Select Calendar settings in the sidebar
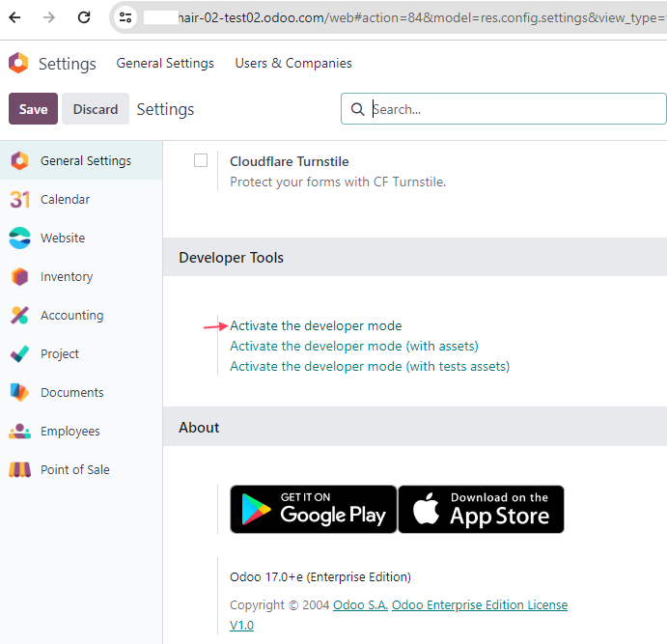 [81, 200]
